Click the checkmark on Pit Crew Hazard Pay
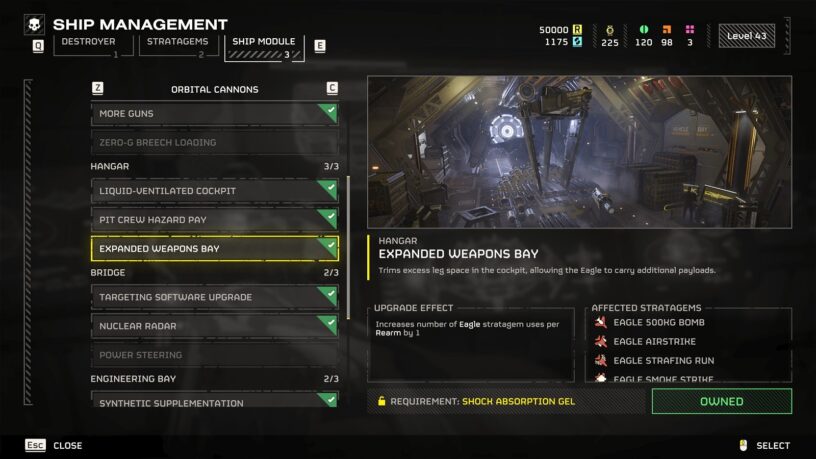The image size is (816, 459). [328, 218]
